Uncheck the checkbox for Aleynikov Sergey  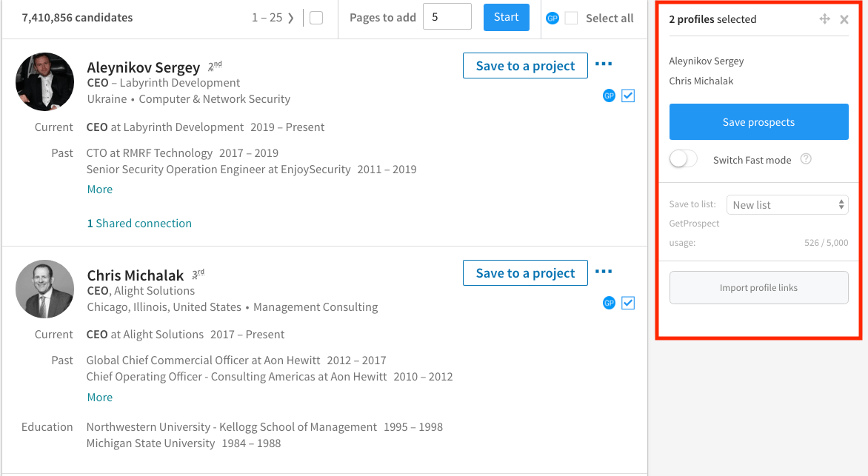628,95
